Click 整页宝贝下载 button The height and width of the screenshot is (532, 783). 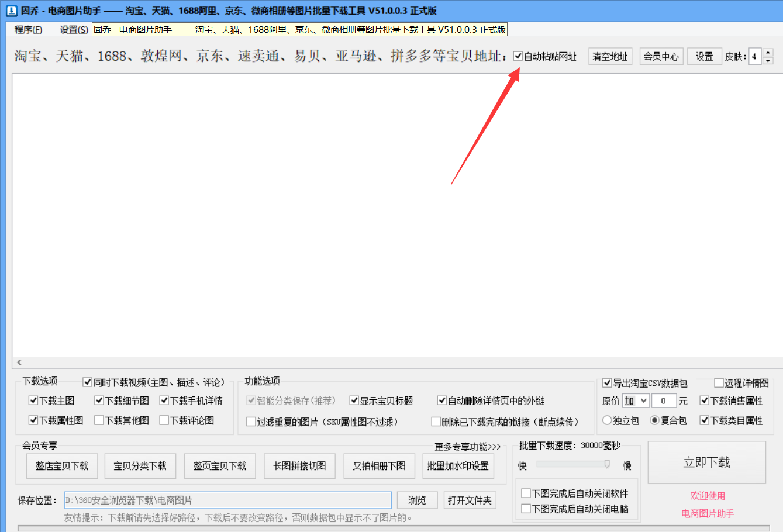click(219, 466)
